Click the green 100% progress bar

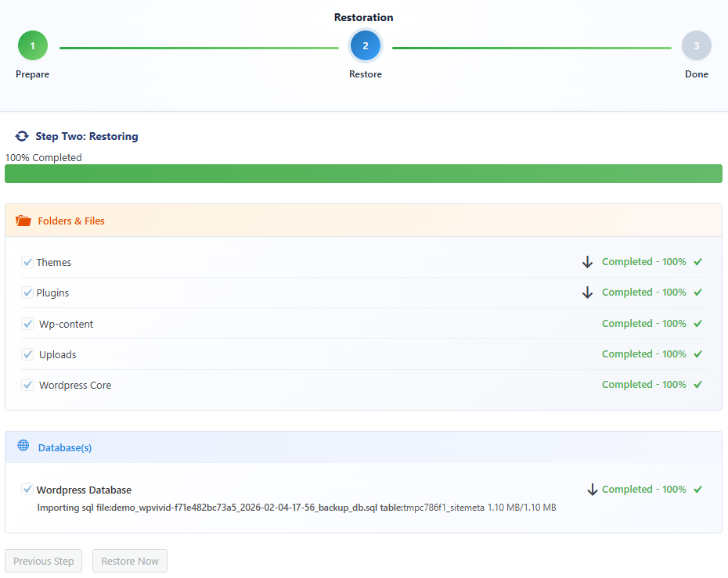[x=364, y=173]
